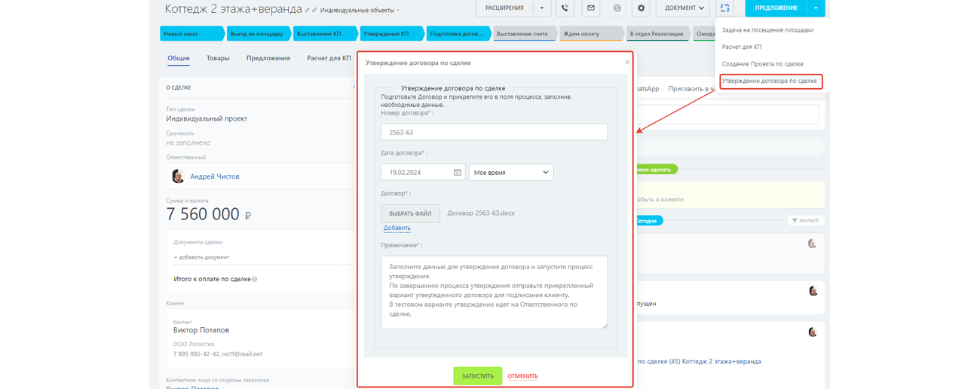The height and width of the screenshot is (389, 980).
Task: Click the pencil icon next to deal title
Action: click(308, 11)
